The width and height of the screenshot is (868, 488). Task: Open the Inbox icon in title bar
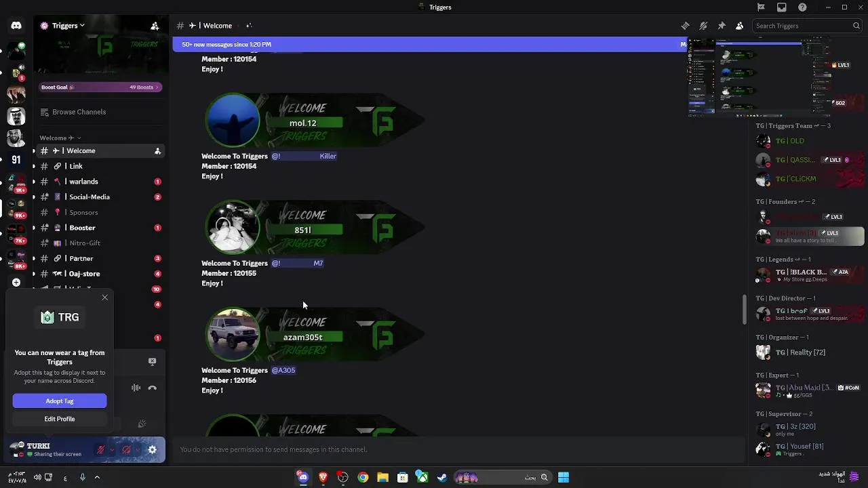(x=782, y=7)
